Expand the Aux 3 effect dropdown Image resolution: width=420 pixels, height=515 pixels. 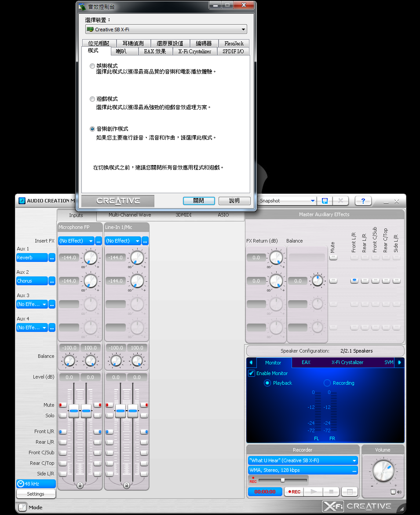pyautogui.click(x=32, y=305)
